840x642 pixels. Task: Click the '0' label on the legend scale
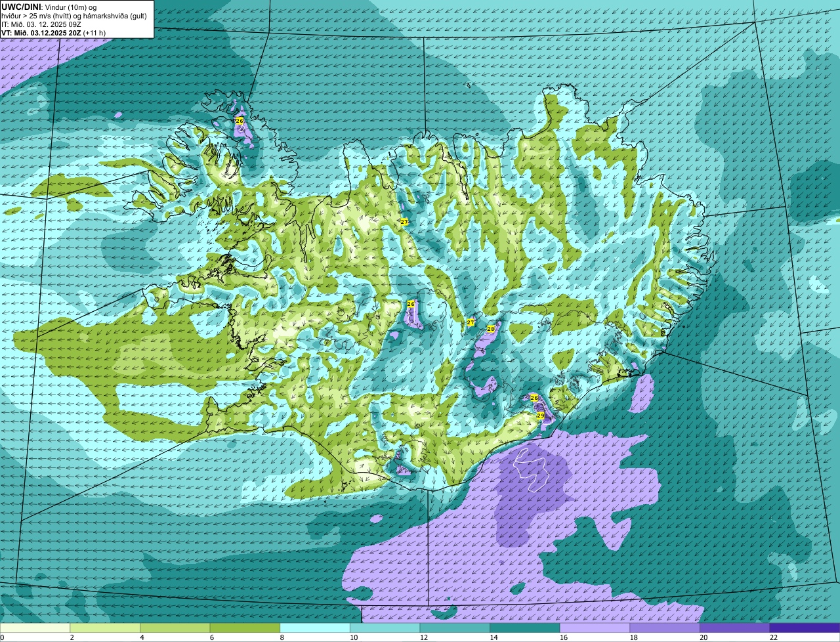[2, 637]
